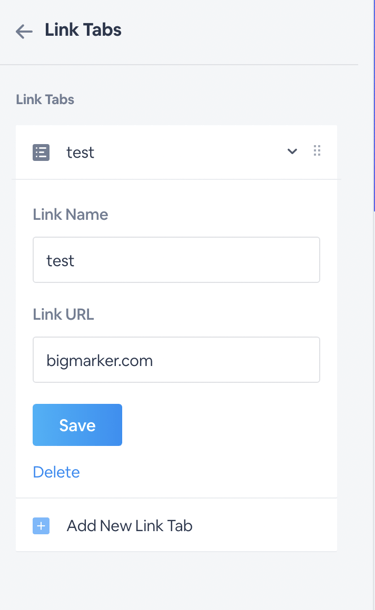The width and height of the screenshot is (375, 610).
Task: Collapse the test link tab with chevron
Action: coord(292,151)
